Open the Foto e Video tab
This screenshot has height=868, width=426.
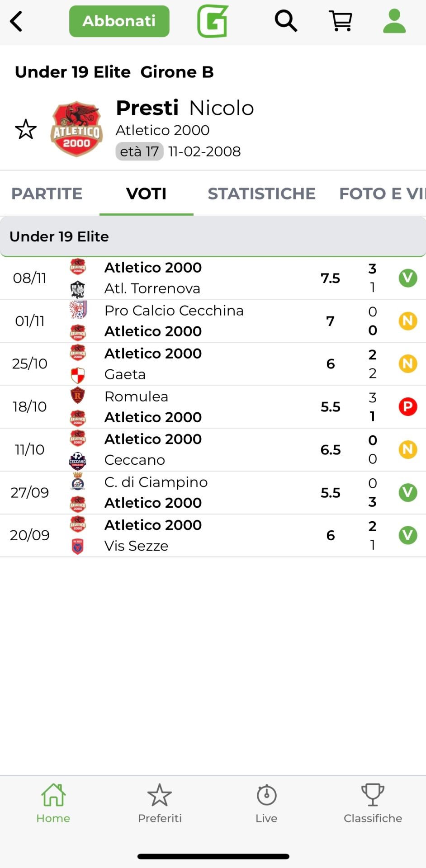click(382, 194)
